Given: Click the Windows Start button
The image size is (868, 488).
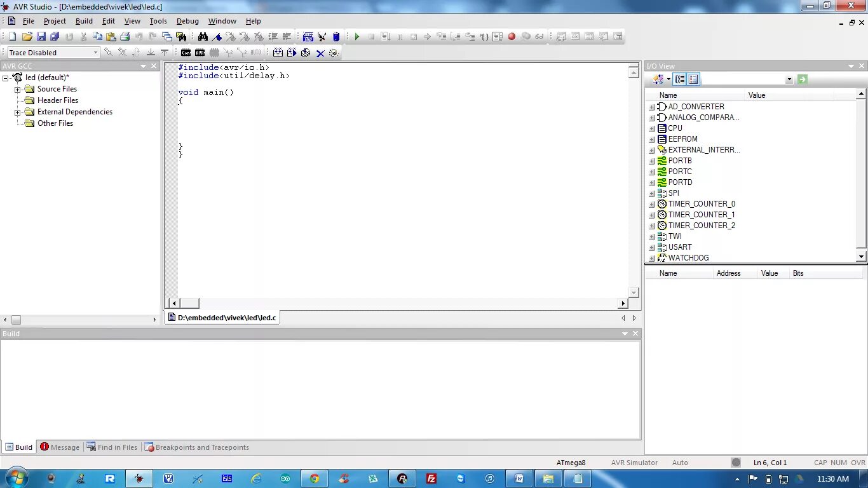Looking at the screenshot, I should [16, 478].
